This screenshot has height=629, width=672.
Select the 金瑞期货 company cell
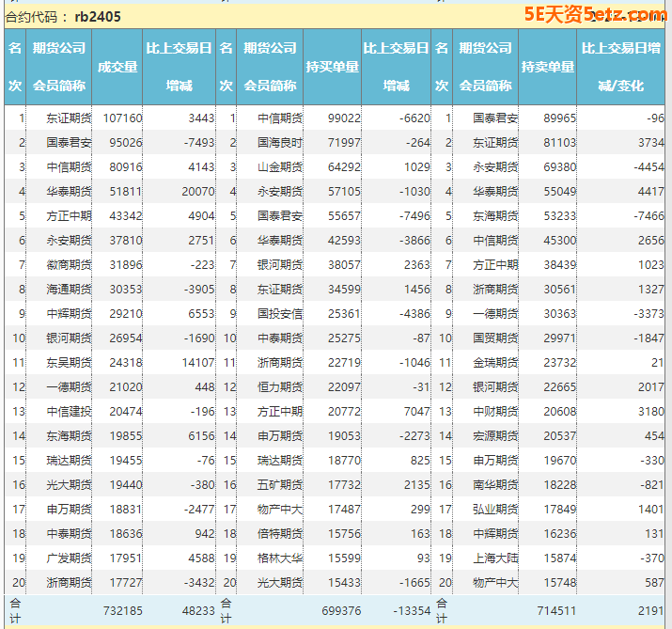coord(495,363)
